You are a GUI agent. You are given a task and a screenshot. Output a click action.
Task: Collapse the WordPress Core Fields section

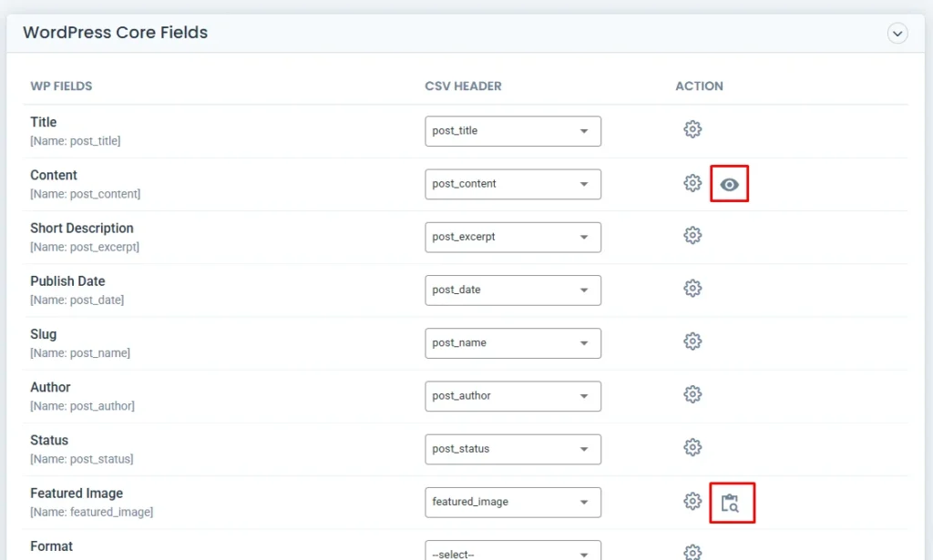897,34
